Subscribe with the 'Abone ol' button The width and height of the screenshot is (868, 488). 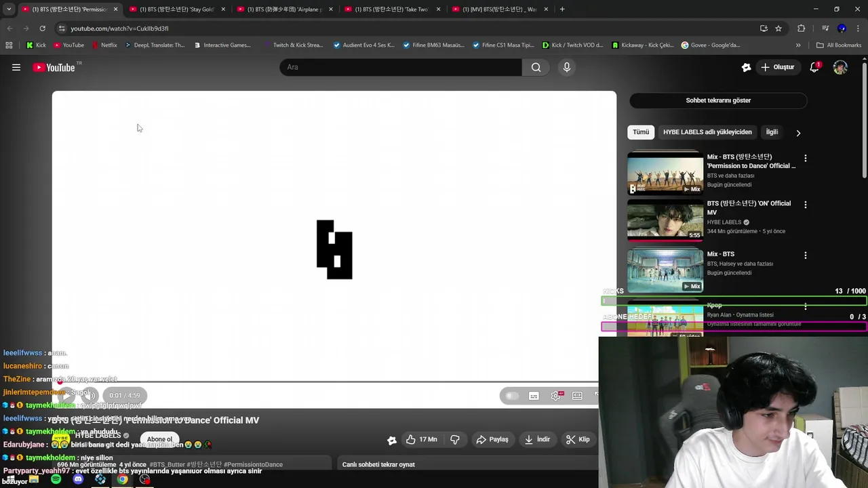pos(160,439)
